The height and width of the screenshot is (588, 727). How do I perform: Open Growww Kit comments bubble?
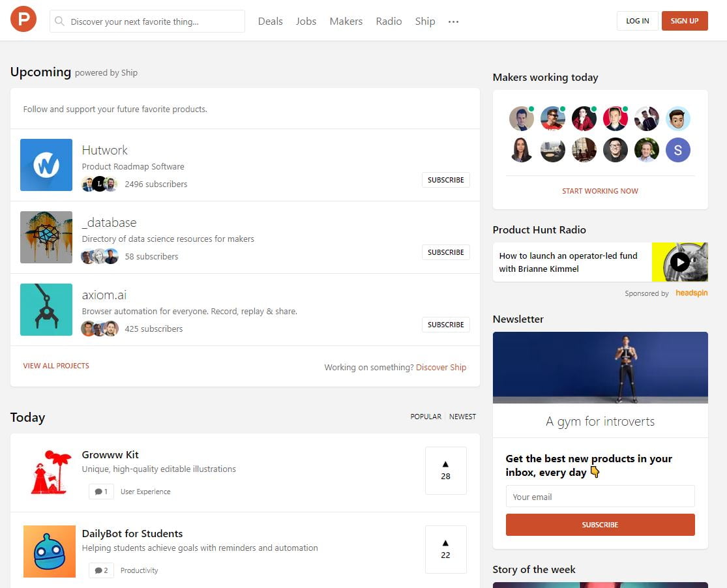click(101, 492)
